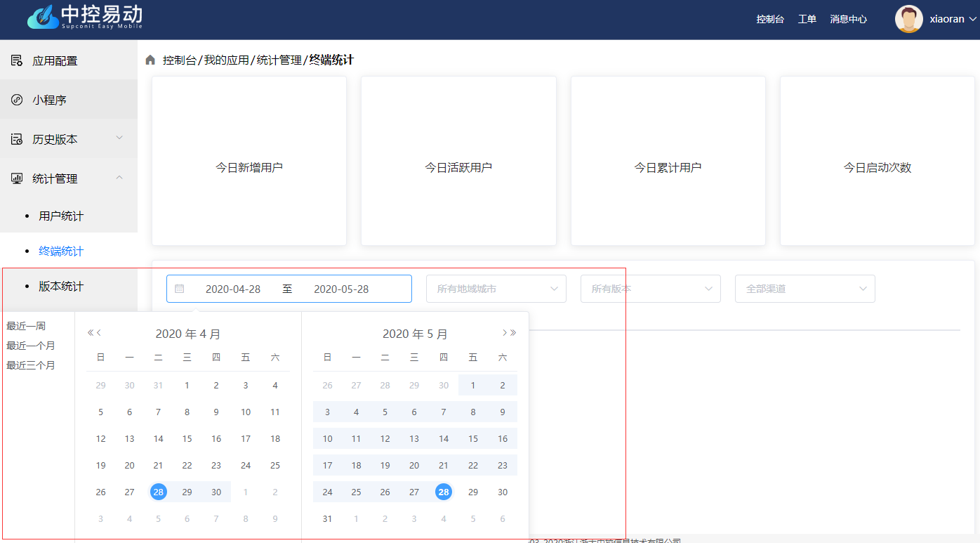
Task: Open the 所有版本 dropdown
Action: (x=651, y=289)
